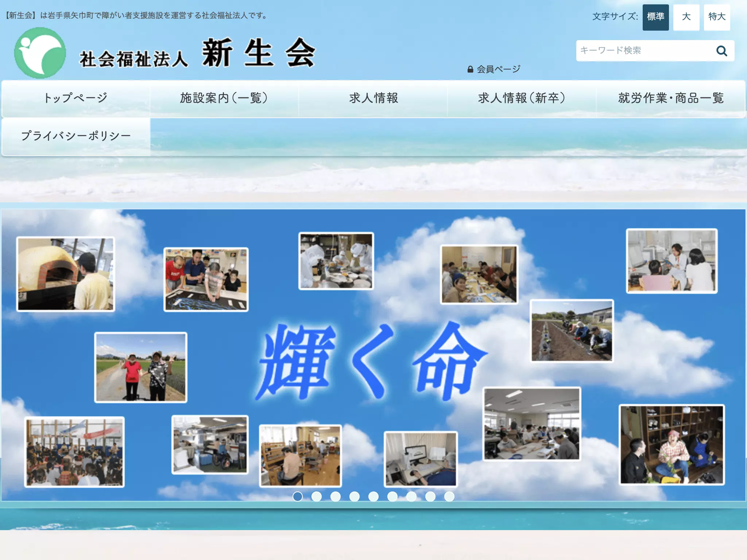This screenshot has height=560, width=747.
Task: Click the field planting photo thumbnail
Action: point(572,331)
